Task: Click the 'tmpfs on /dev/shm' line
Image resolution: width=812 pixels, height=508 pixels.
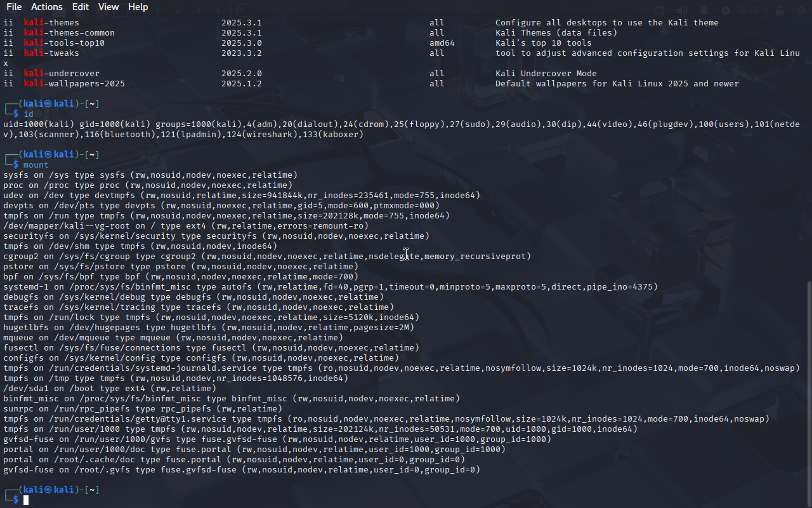Action: pos(140,246)
